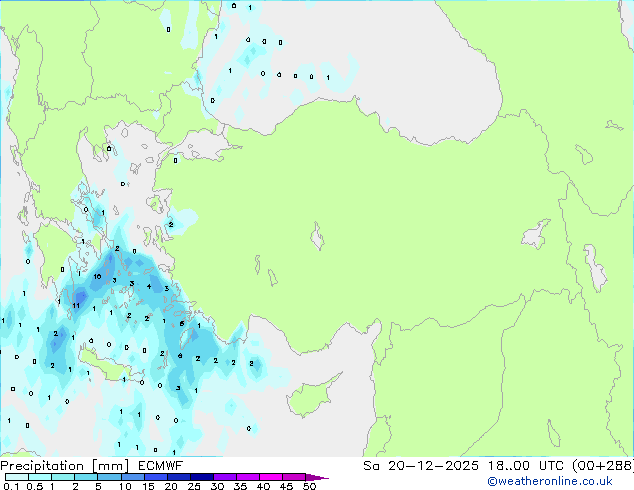Pick the 10–15 mm legend color swatch

click(x=133, y=477)
